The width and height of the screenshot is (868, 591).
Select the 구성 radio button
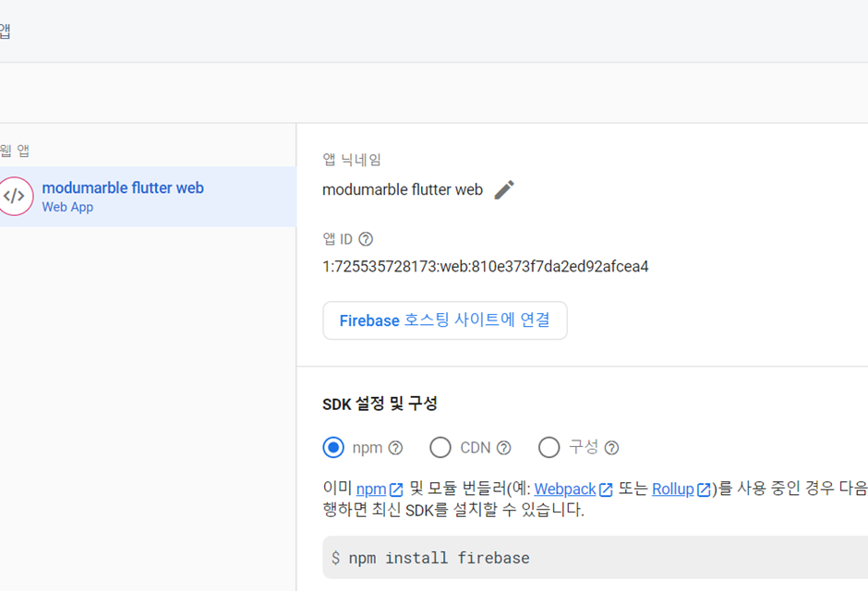pyautogui.click(x=549, y=447)
